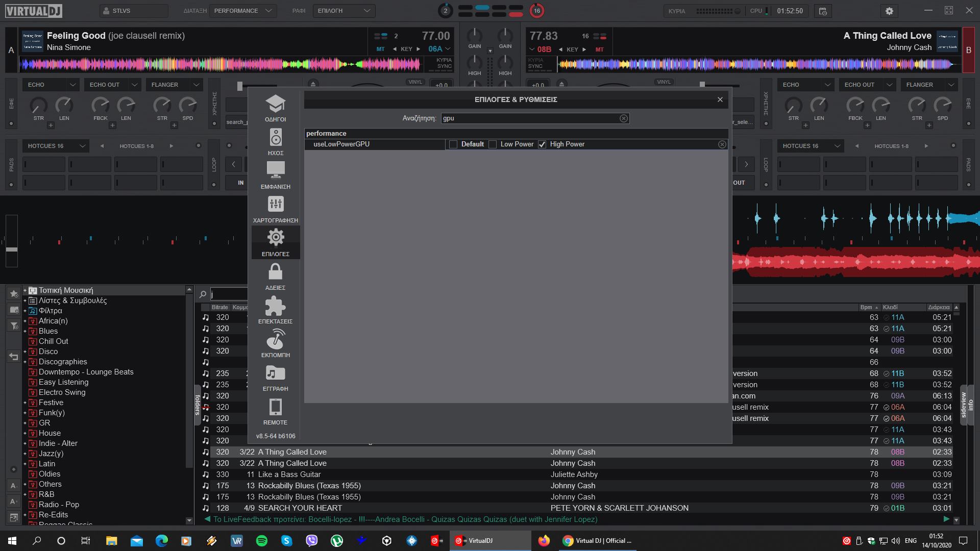
Task: Open the ΕΓΓΡΑΦΗ record section
Action: coord(275,378)
